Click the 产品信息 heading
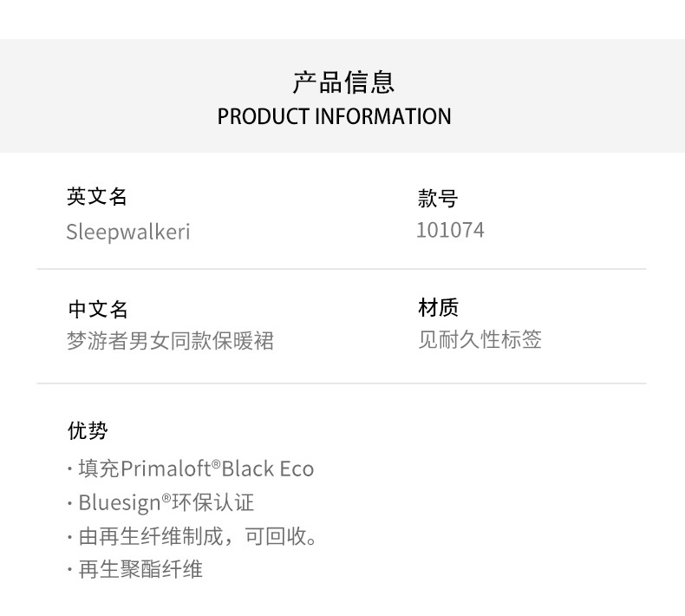Image resolution: width=685 pixels, height=616 pixels. (x=342, y=82)
